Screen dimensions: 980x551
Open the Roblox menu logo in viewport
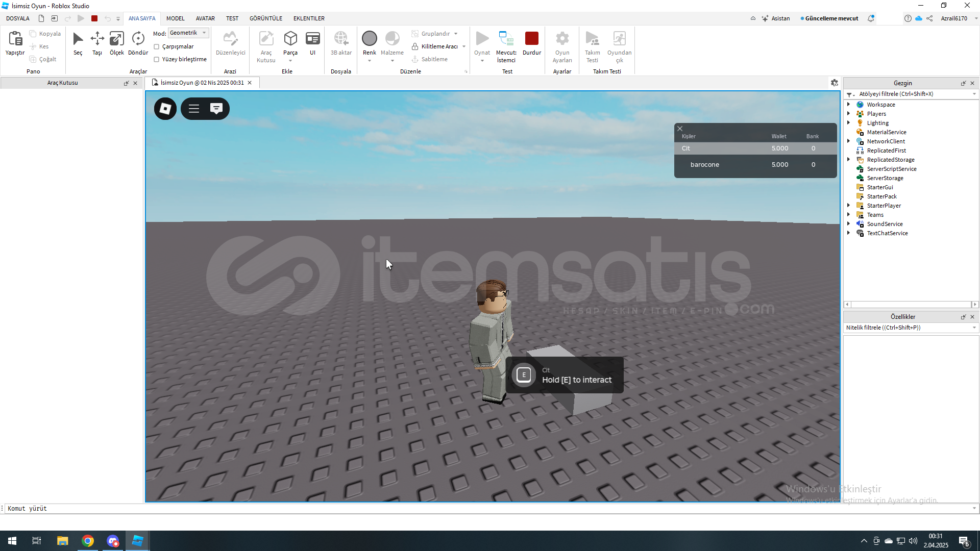[x=165, y=109]
